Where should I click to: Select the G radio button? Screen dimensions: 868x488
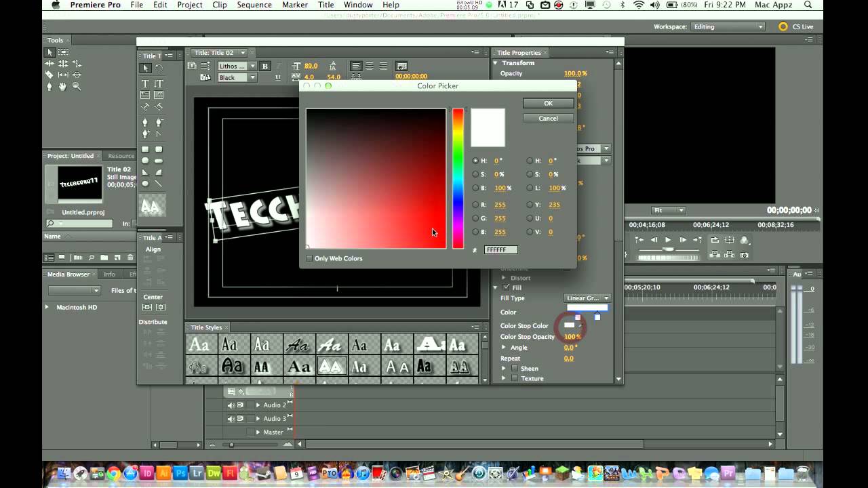tap(475, 218)
